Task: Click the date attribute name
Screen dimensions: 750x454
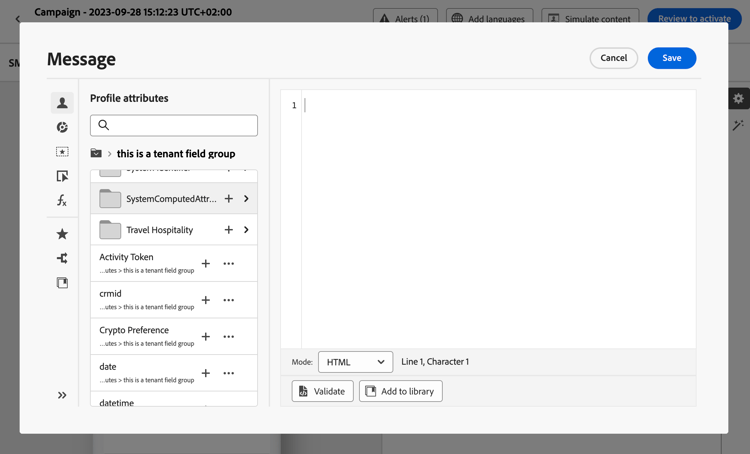Action: (108, 366)
